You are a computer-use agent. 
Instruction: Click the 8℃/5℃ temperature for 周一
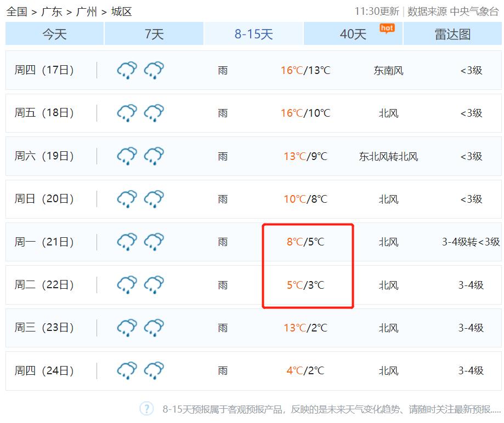[x=305, y=242]
